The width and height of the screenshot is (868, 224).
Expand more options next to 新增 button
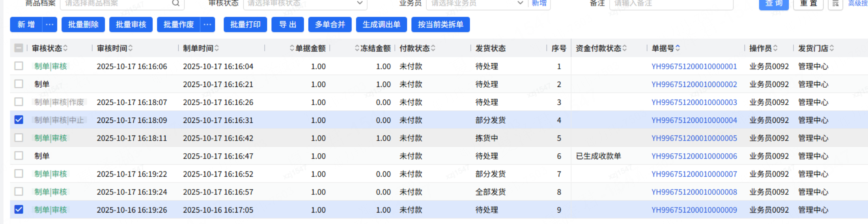pos(50,24)
